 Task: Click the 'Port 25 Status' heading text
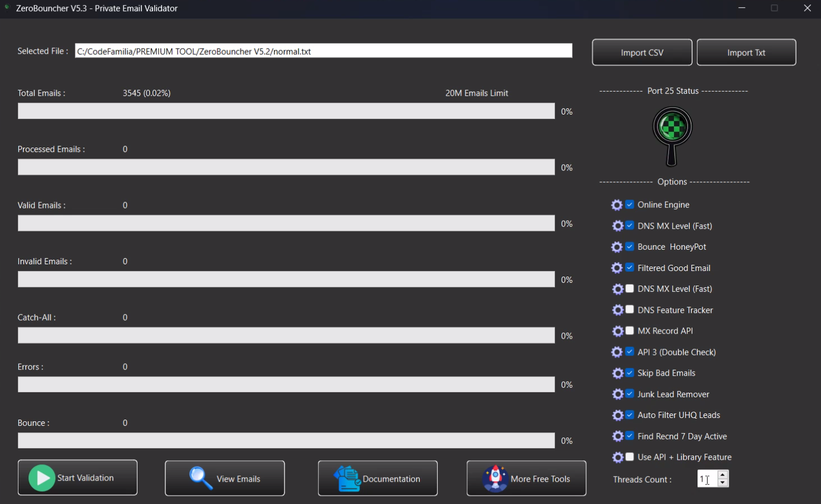(x=673, y=91)
